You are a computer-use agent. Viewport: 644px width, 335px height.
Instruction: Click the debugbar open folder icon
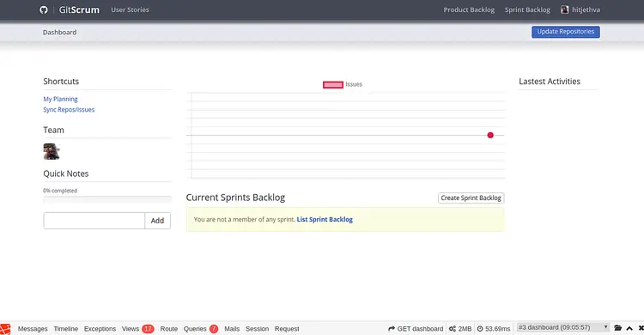click(617, 328)
